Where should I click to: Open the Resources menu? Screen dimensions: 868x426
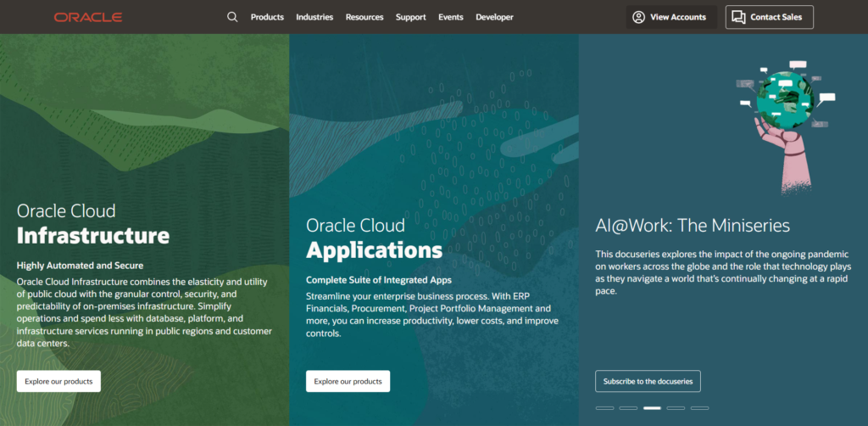pos(364,17)
